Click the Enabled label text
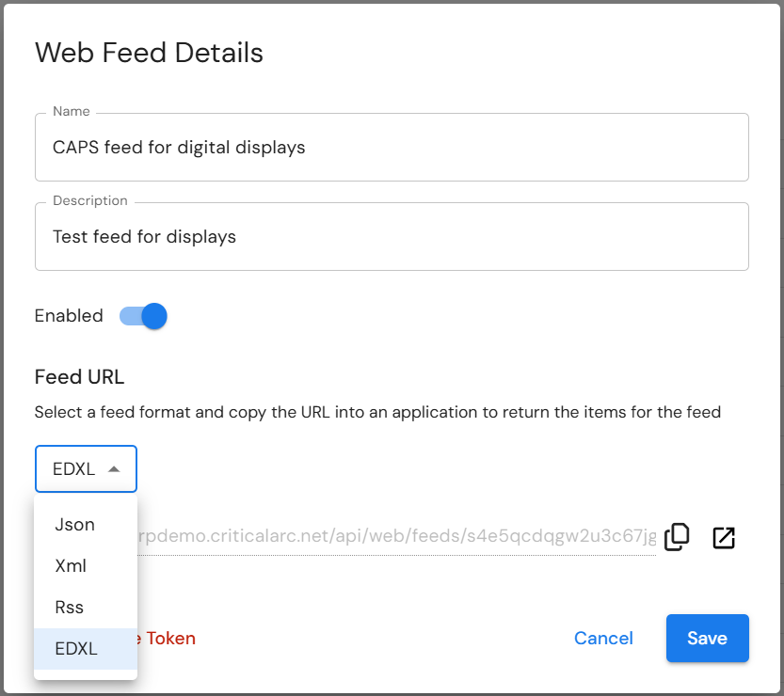 pyautogui.click(x=69, y=316)
